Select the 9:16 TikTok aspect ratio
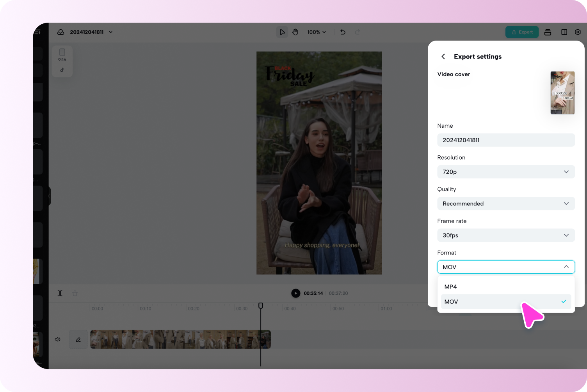The height and width of the screenshot is (392, 587). (x=62, y=61)
